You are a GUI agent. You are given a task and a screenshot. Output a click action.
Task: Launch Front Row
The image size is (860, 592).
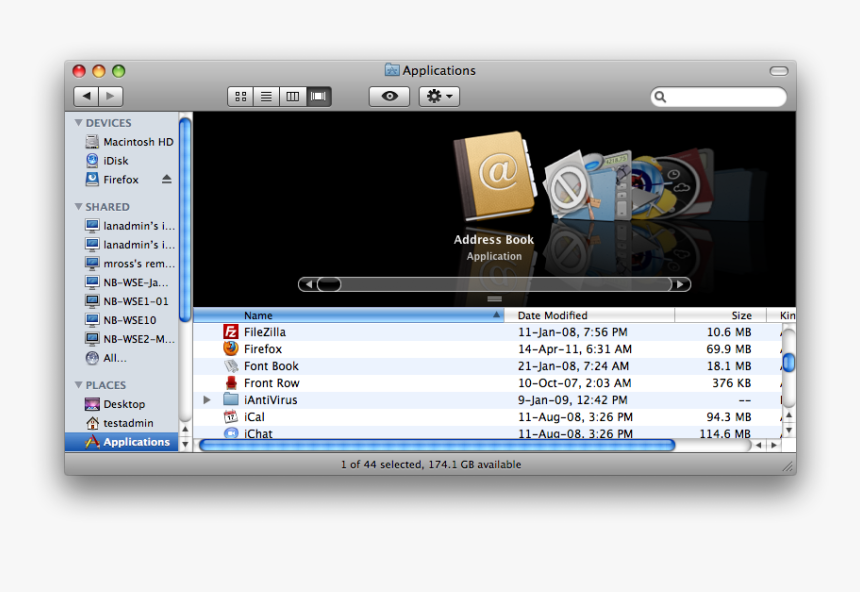click(231, 382)
